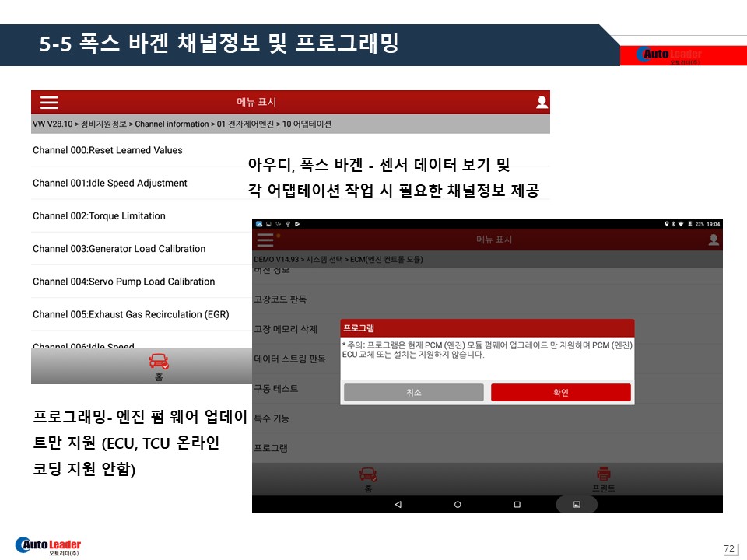Viewport: 747px width, 560px height.
Task: Select 특수 기능 menu row
Action: [487, 418]
